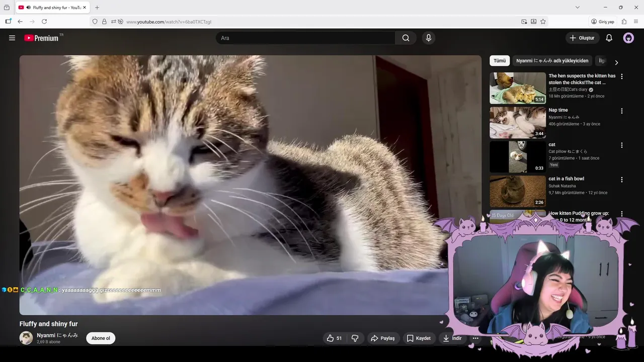644x362 pixels.
Task: Go back in the browser history
Action: point(20,22)
